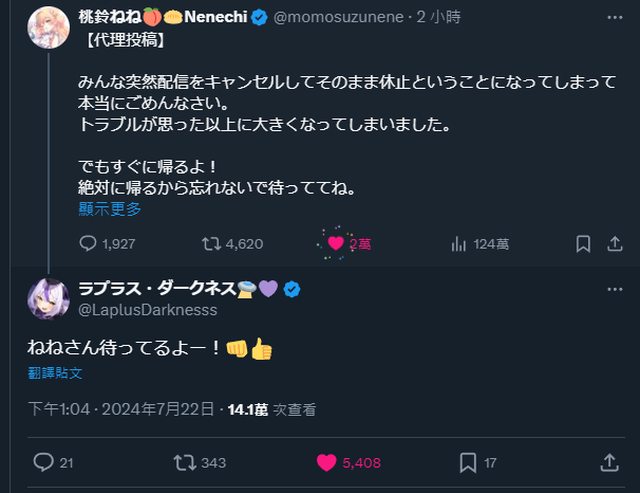Screen dimensions: 640x493
Task: Expand post with 顯示更多 link
Action: (x=110, y=209)
